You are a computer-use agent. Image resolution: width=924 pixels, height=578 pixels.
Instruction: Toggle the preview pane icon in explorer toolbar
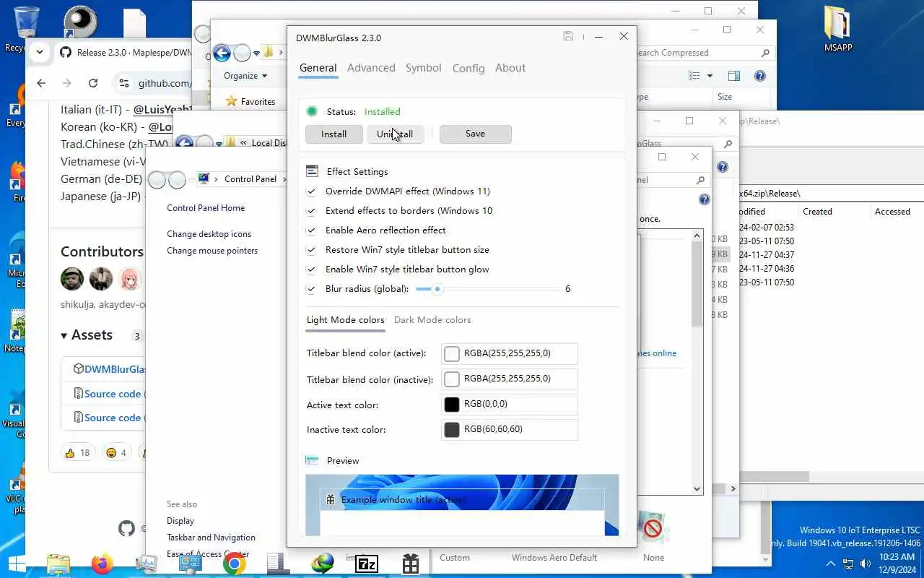[x=734, y=76]
